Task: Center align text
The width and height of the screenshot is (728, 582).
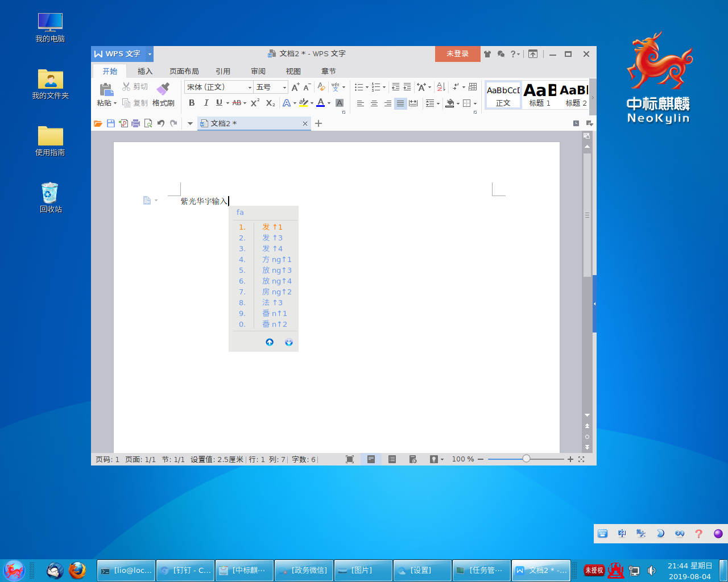Action: 374,103
